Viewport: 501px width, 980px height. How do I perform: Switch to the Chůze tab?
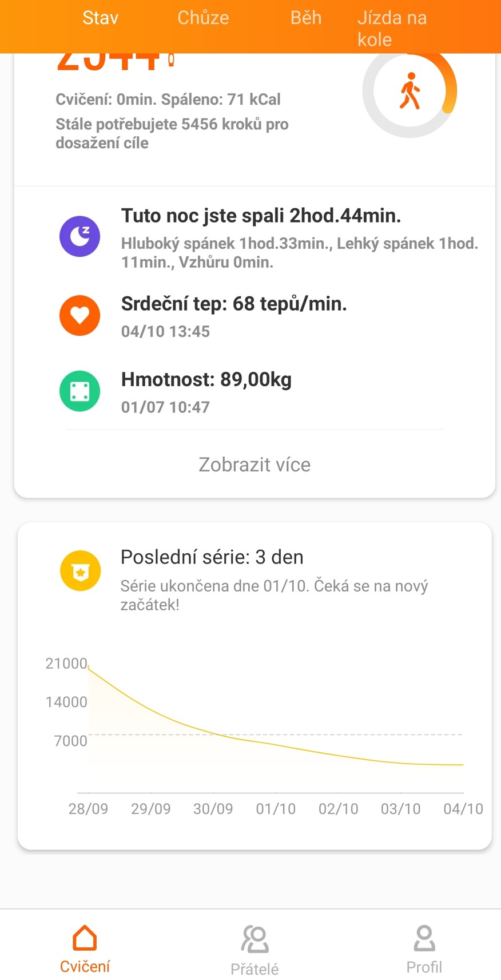tap(203, 18)
